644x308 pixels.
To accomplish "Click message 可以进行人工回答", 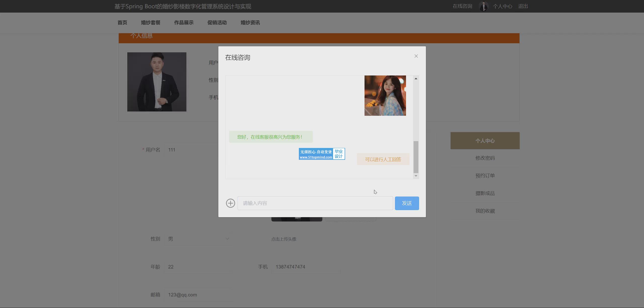I will pyautogui.click(x=383, y=159).
